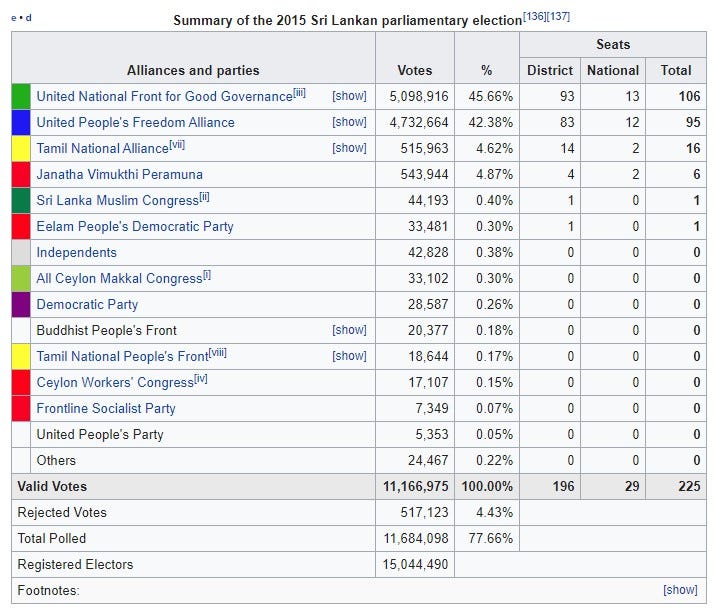Expand Tamil National Alliance show link
Screen dimensions: 716x612
pos(349,148)
